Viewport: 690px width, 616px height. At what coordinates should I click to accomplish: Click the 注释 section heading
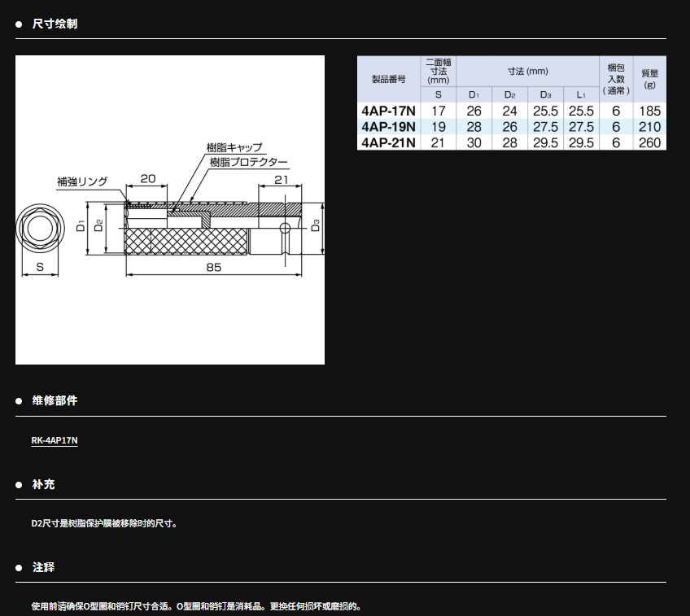(x=44, y=567)
